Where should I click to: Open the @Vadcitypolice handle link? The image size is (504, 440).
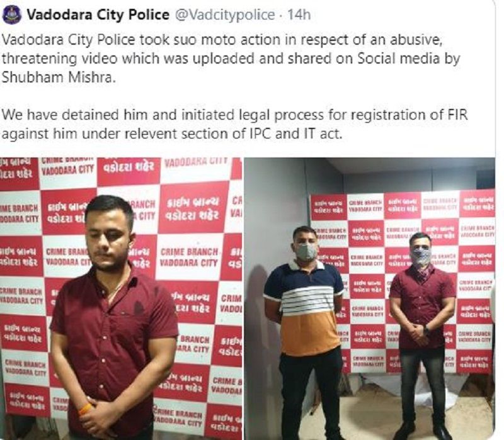click(x=224, y=14)
